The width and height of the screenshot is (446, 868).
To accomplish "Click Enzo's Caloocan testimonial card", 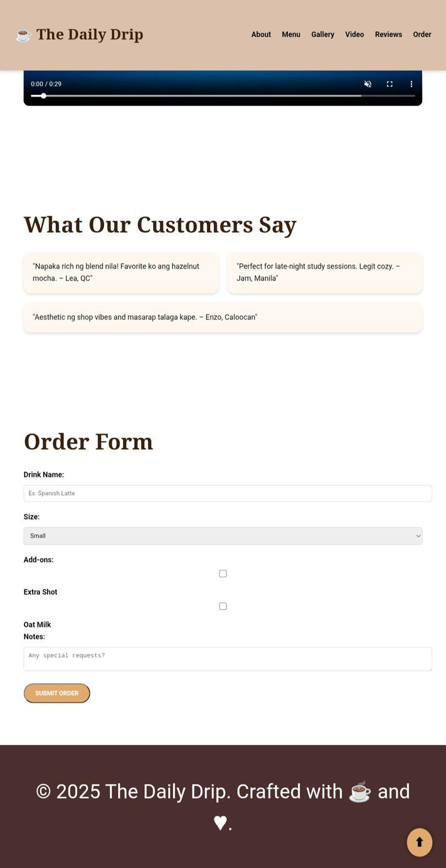I will 223,318.
